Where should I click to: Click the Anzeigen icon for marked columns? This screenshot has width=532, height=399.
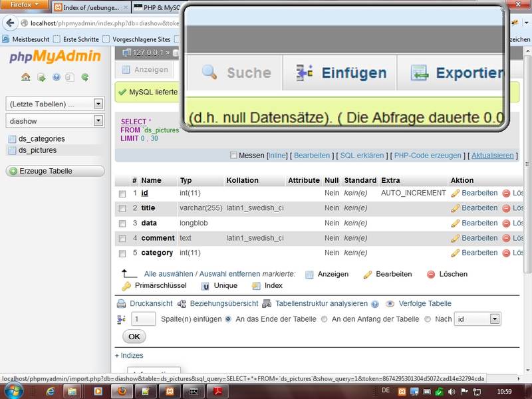(x=309, y=275)
